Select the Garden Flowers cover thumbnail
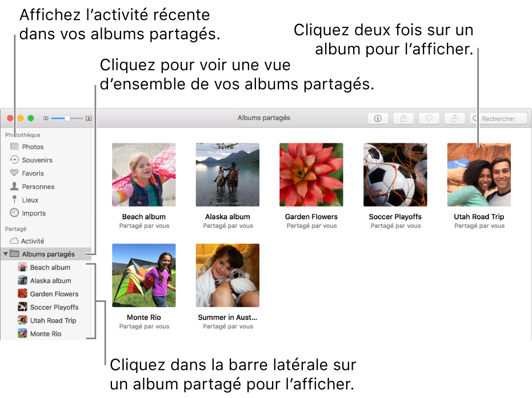 click(x=311, y=175)
